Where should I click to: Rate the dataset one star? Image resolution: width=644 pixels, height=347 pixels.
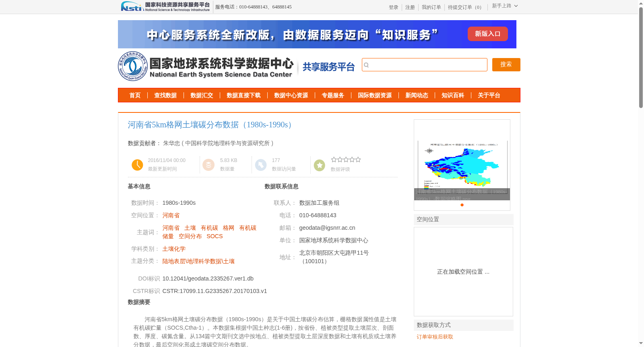coord(334,160)
